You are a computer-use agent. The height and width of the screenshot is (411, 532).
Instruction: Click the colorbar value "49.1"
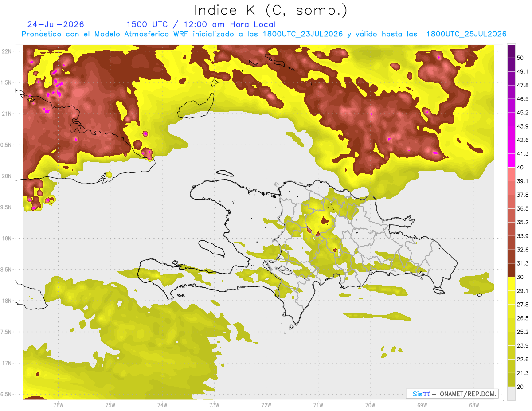[x=522, y=71]
